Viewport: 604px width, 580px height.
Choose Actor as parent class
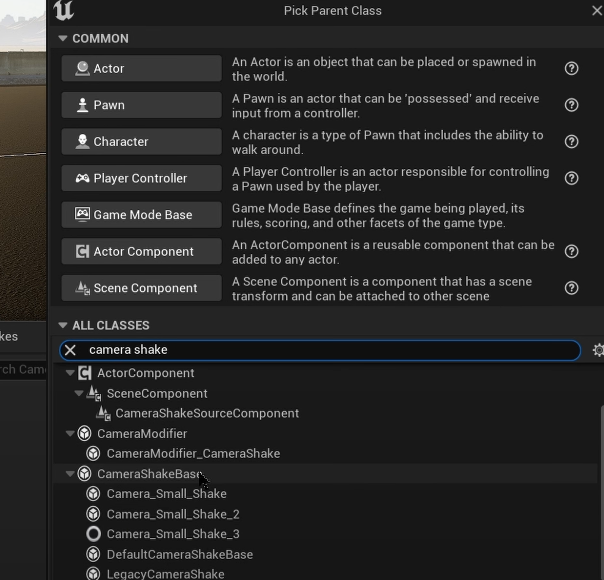(141, 68)
